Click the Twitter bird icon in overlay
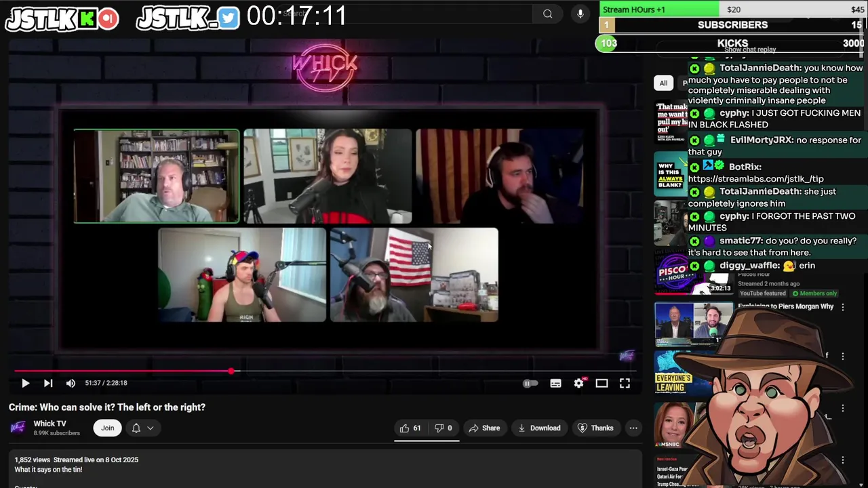This screenshot has width=868, height=488. (229, 18)
